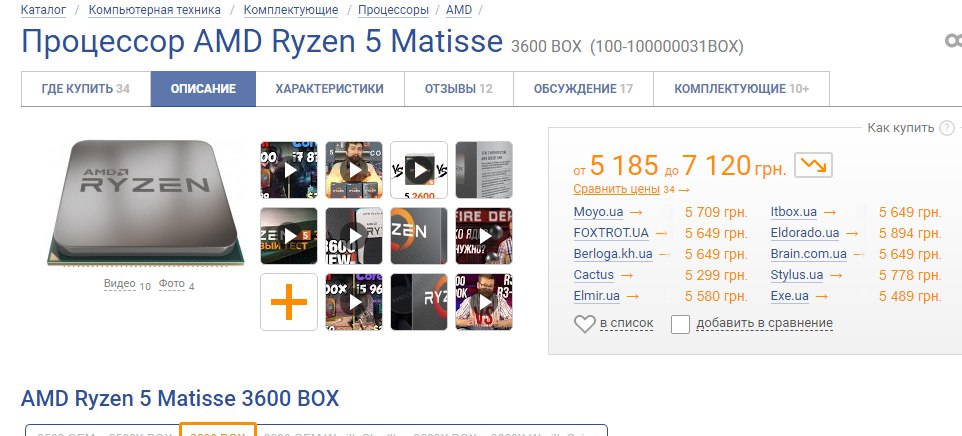Viewport: 962px width, 436px height.
Task: Click the question mark beside Как купить
Action: click(947, 128)
